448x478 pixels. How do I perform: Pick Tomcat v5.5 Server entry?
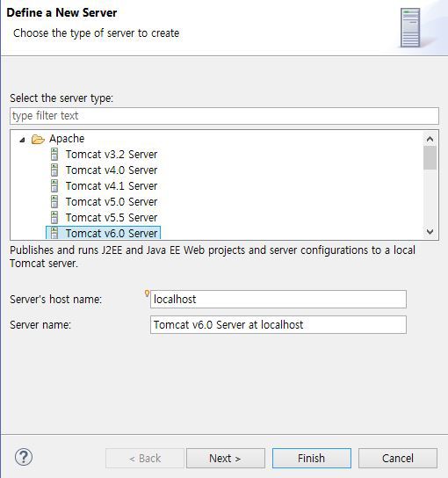click(x=112, y=218)
